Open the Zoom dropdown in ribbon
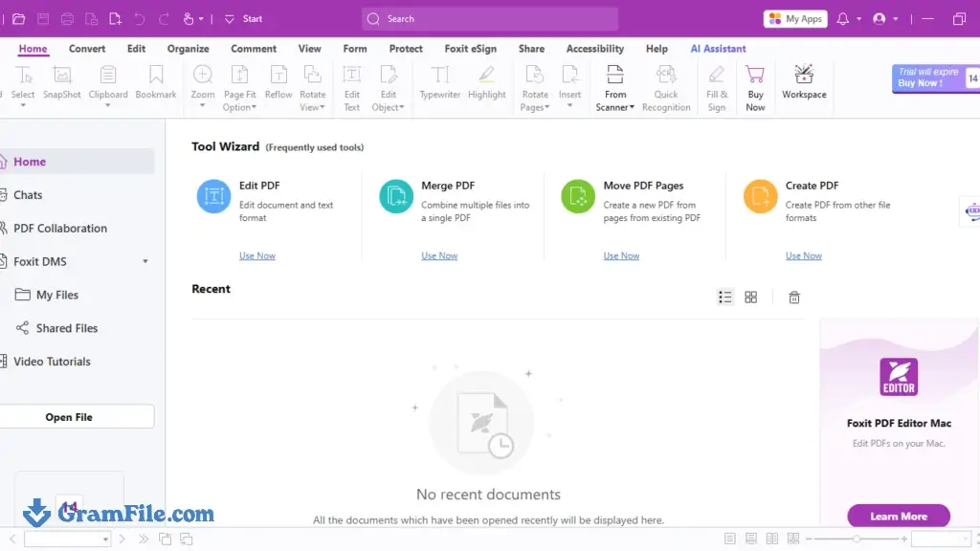Image resolution: width=980 pixels, height=551 pixels. click(x=203, y=105)
